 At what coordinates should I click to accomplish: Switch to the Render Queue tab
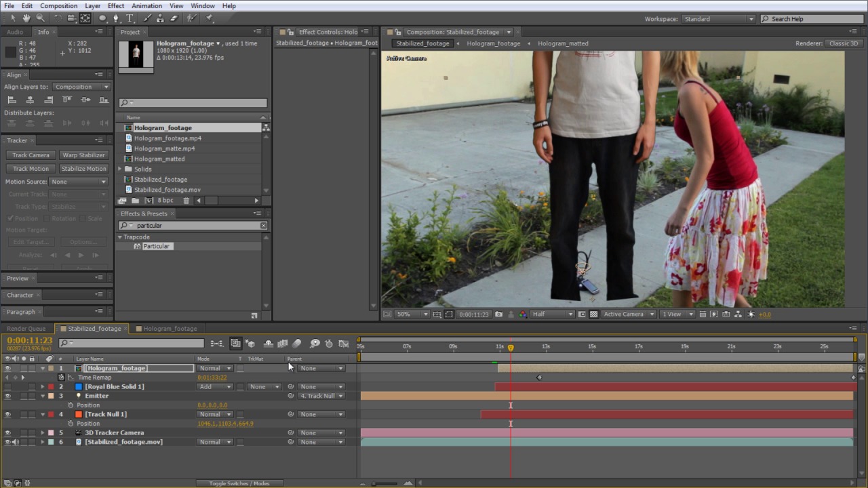[x=26, y=329]
